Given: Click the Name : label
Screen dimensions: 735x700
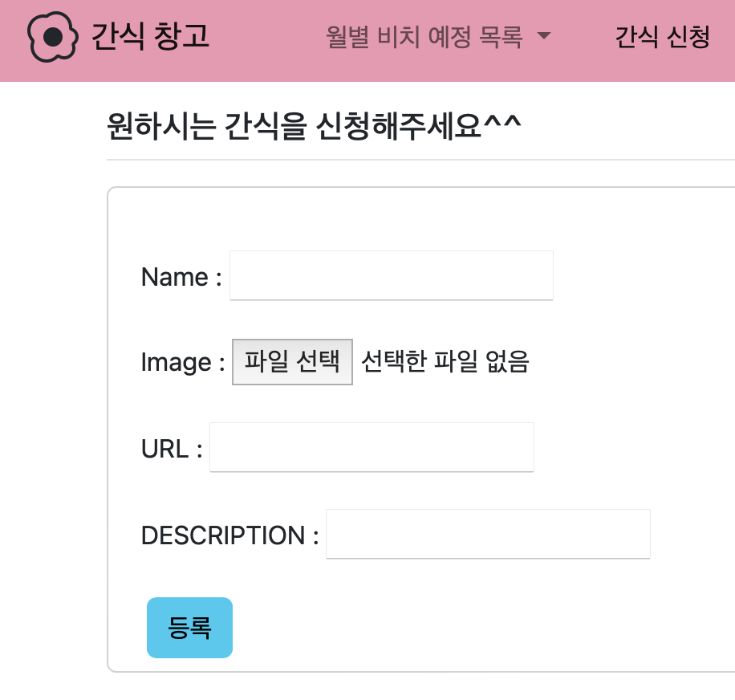Looking at the screenshot, I should (x=181, y=277).
